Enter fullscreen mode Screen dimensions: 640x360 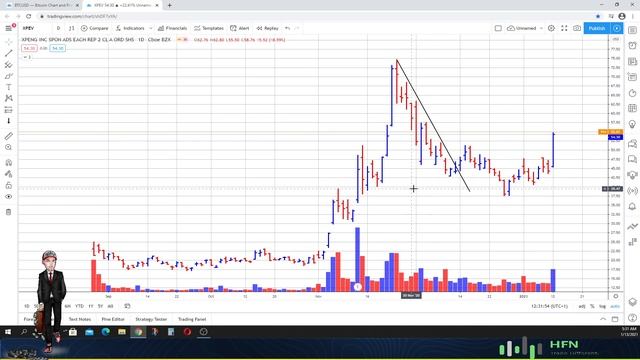pos(564,28)
